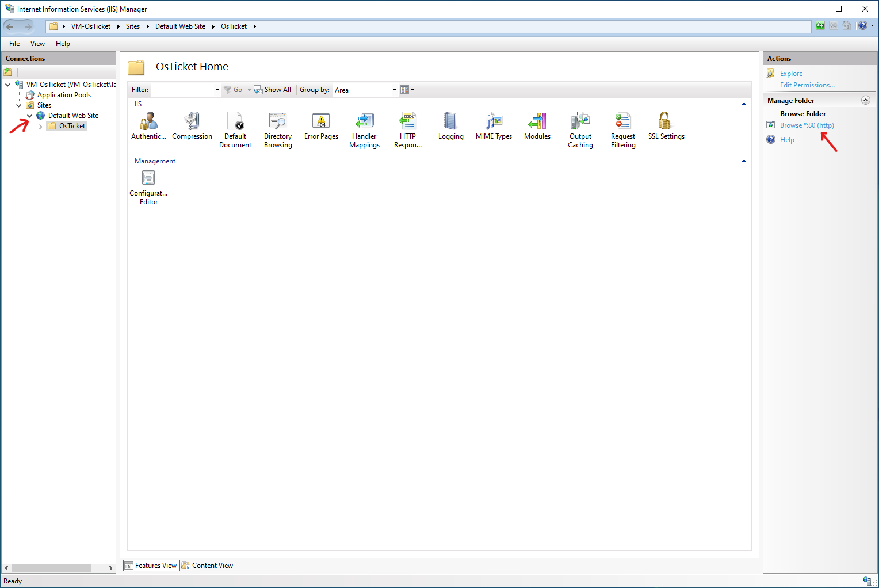Collapse the Default Web Site tree node
The width and height of the screenshot is (879, 588).
click(x=29, y=116)
